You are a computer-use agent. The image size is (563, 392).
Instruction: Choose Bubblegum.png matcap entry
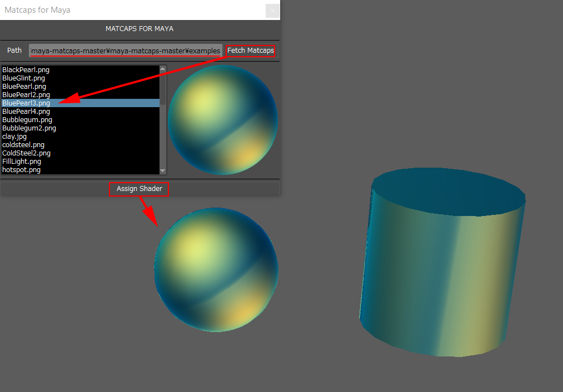27,120
